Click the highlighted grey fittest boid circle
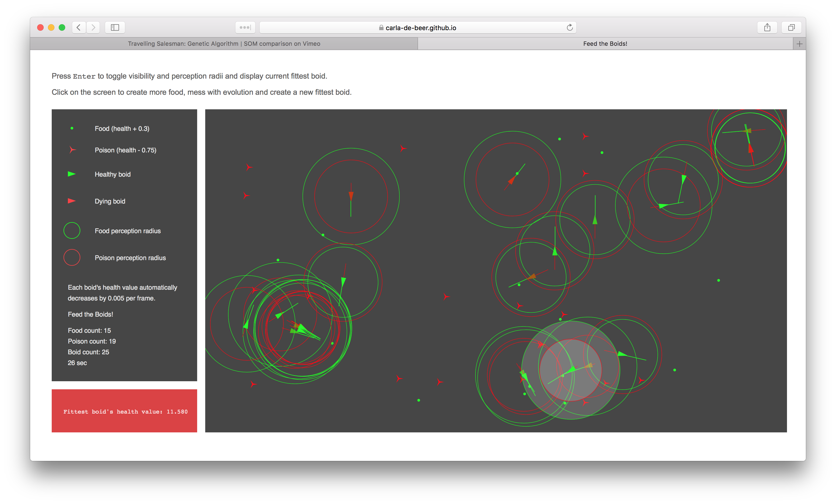The height and width of the screenshot is (504, 836). tap(571, 370)
